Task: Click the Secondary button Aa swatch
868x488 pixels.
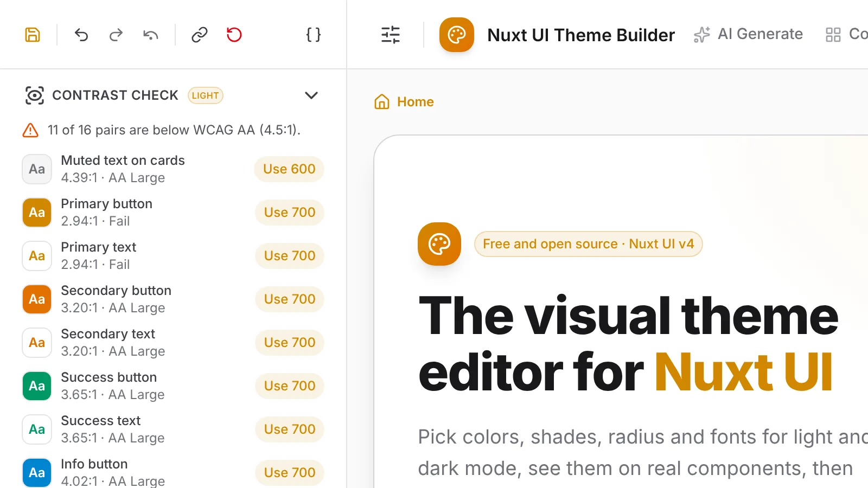Action: pos(37,299)
